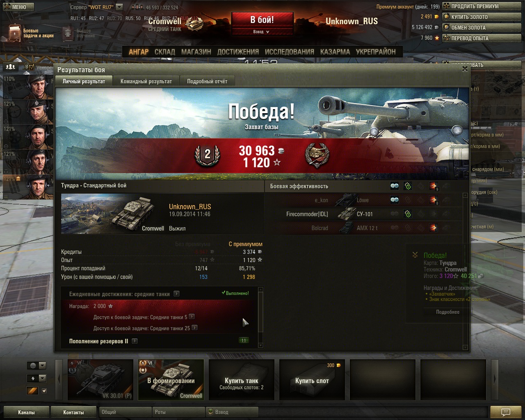Toggle the checkbox beside the tank filter icon

[x=44, y=391]
